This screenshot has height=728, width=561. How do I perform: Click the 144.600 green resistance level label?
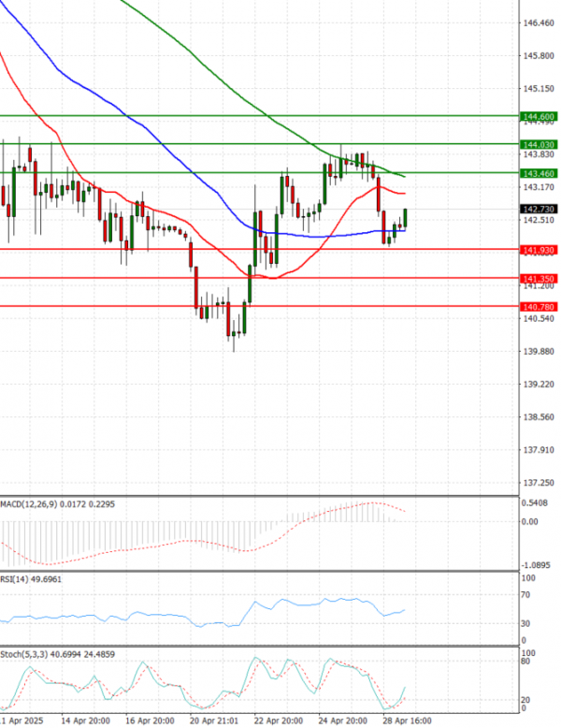coord(539,116)
